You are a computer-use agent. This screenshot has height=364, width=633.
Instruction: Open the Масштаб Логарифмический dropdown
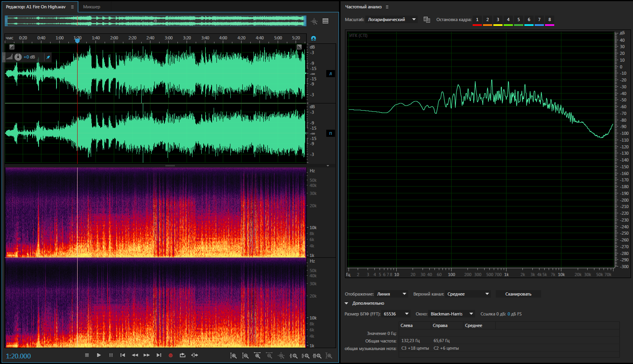click(391, 19)
